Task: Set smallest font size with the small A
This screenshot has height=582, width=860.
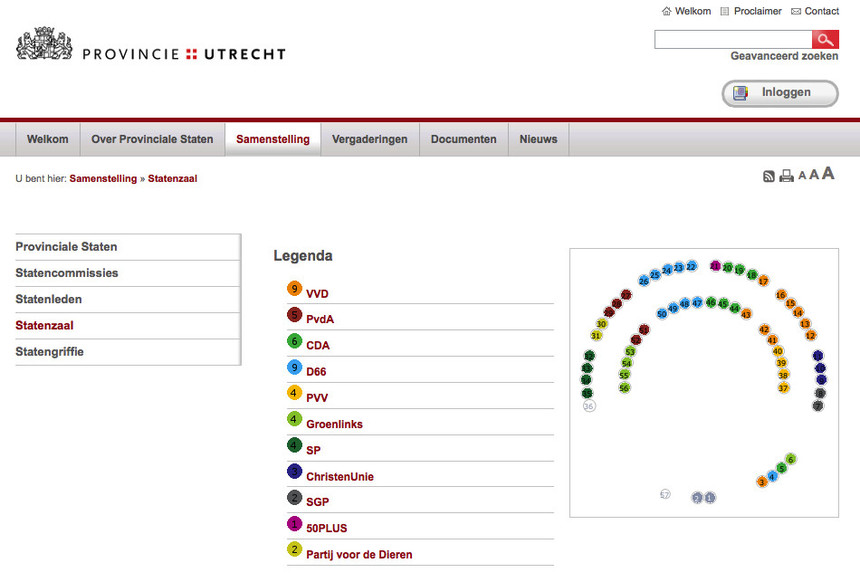Action: 802,176
